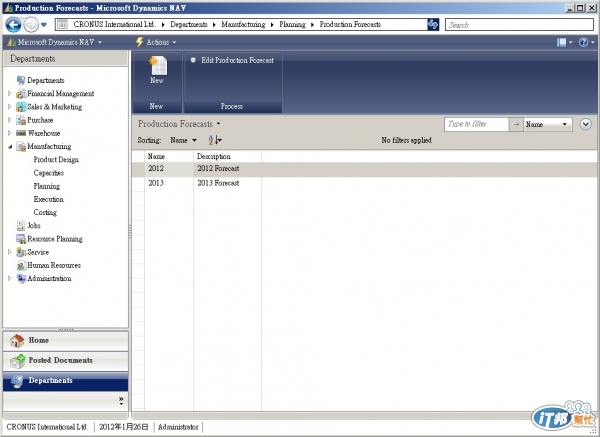Image resolution: width=600 pixels, height=437 pixels.
Task: Click the Administration icon
Action: [x=21, y=279]
